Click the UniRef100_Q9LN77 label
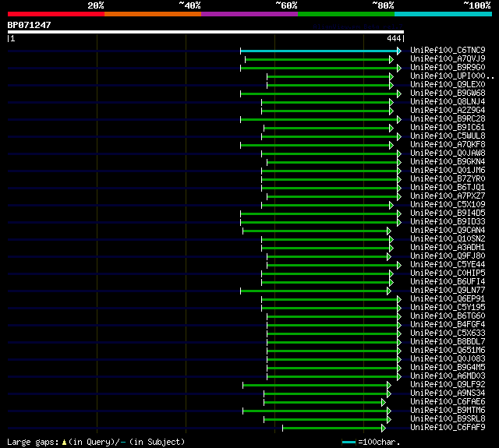The height and width of the screenshot is (448, 499). [448, 291]
